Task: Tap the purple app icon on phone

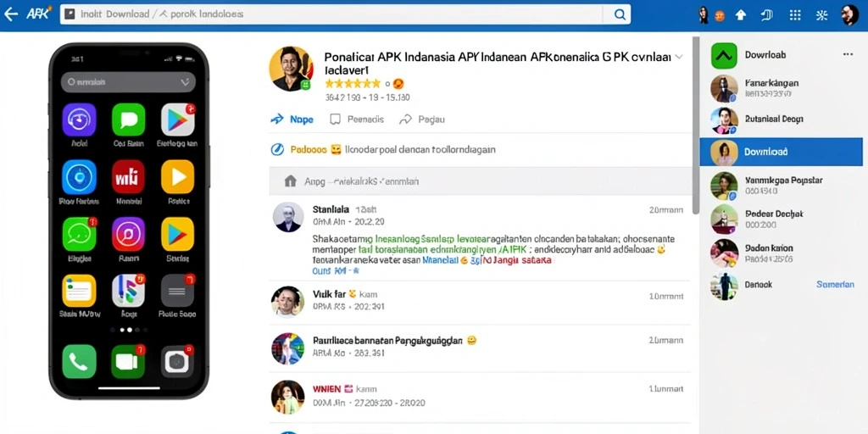Action: pos(79,120)
